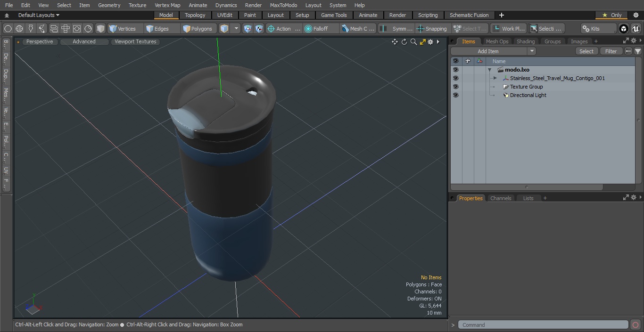Screen dimensions: 644x332
Task: Open the Lists tab
Action: coord(528,198)
